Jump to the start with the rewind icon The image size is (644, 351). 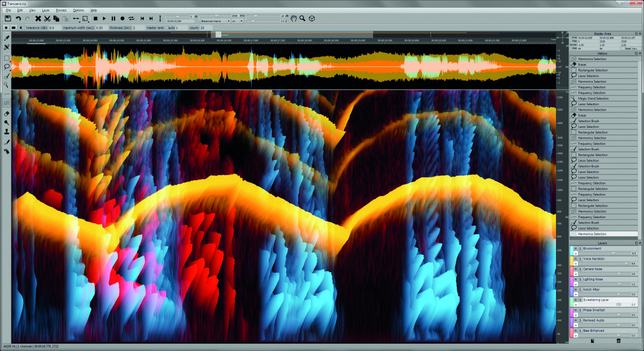click(x=142, y=19)
